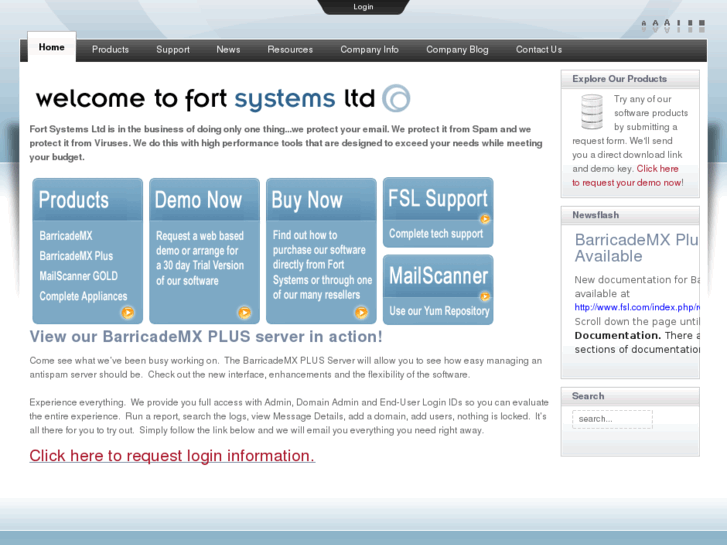The image size is (727, 545).
Task: Click the Demo Now tile heading
Action: pos(198,200)
